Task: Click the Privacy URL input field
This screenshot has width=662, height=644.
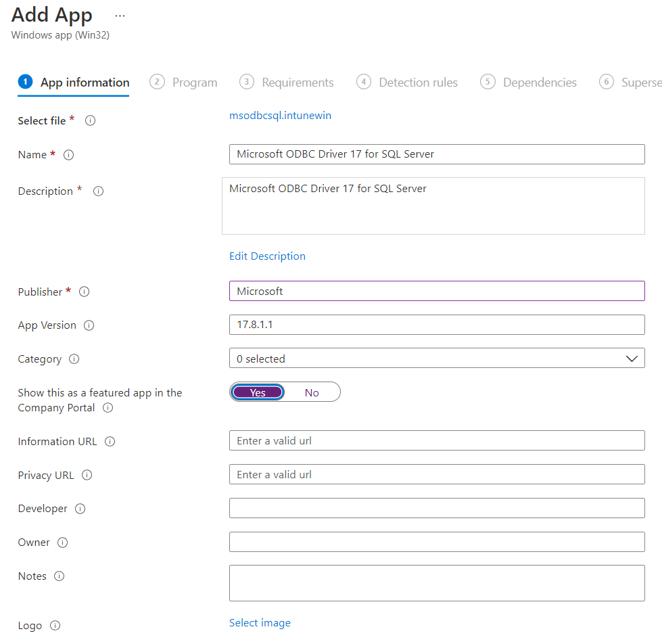Action: [437, 474]
